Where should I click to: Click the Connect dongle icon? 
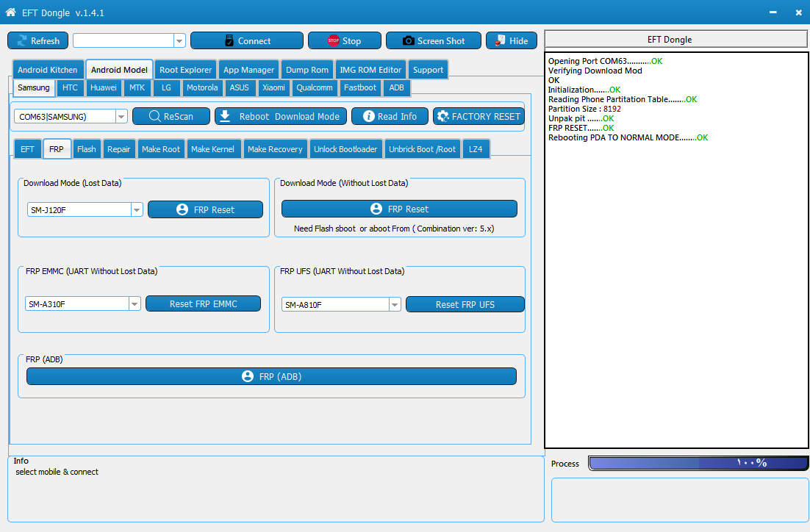point(229,40)
